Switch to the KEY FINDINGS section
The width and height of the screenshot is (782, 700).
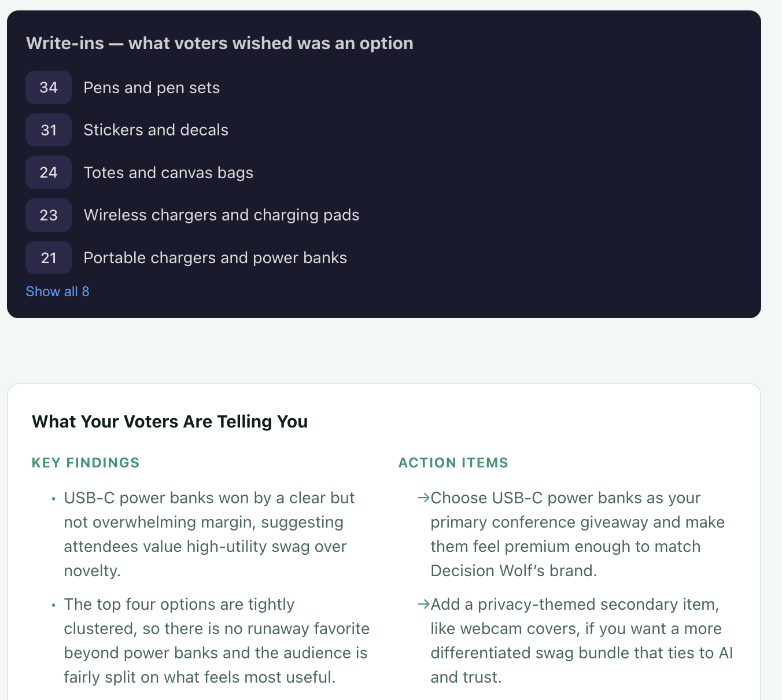tap(85, 462)
